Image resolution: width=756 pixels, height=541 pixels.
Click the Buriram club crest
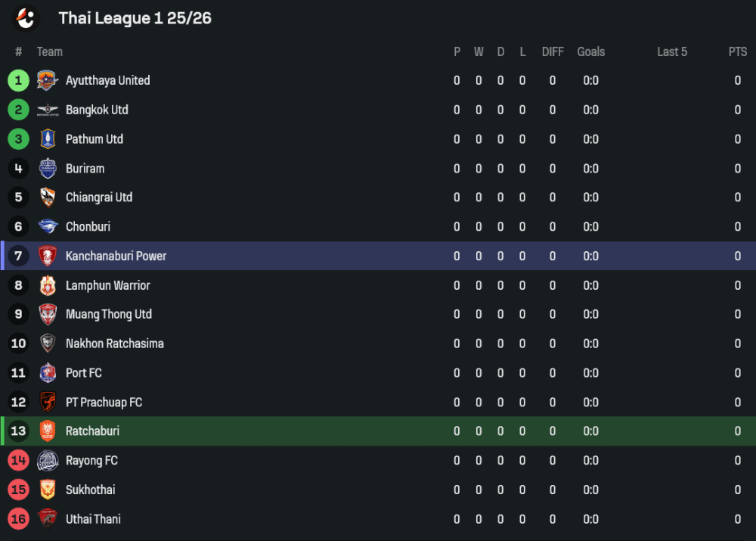[x=48, y=169]
